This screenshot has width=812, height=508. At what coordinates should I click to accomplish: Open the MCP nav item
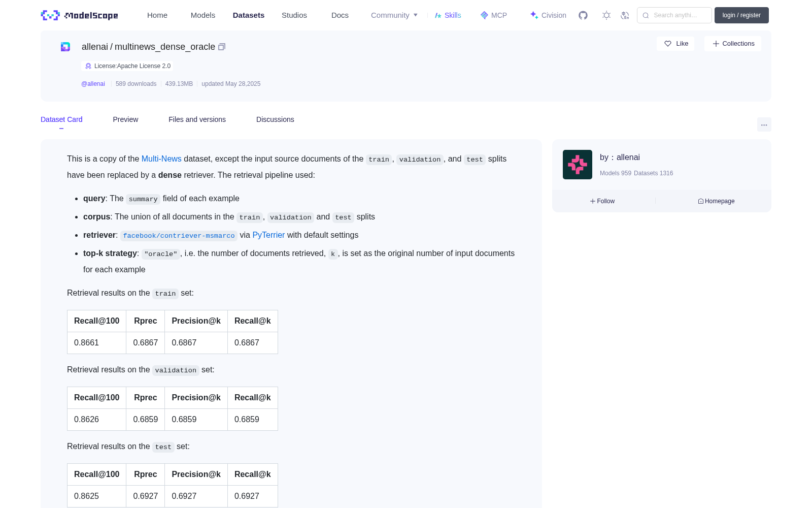click(494, 15)
